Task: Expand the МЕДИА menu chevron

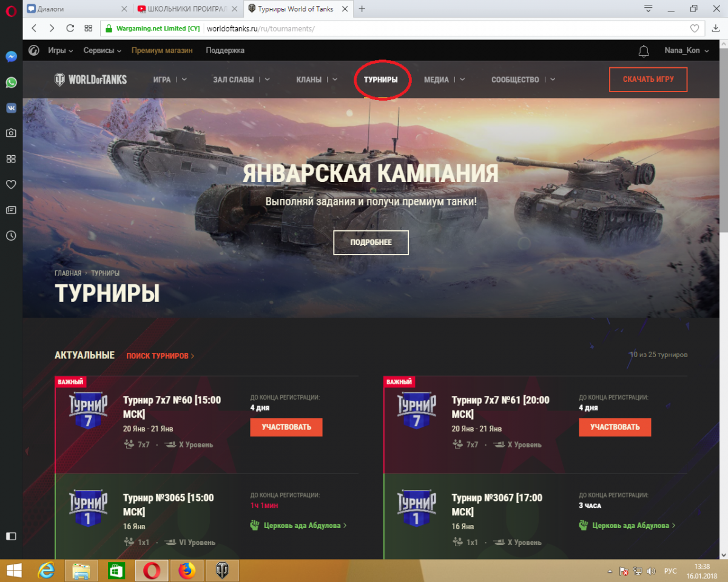Action: [x=462, y=79]
